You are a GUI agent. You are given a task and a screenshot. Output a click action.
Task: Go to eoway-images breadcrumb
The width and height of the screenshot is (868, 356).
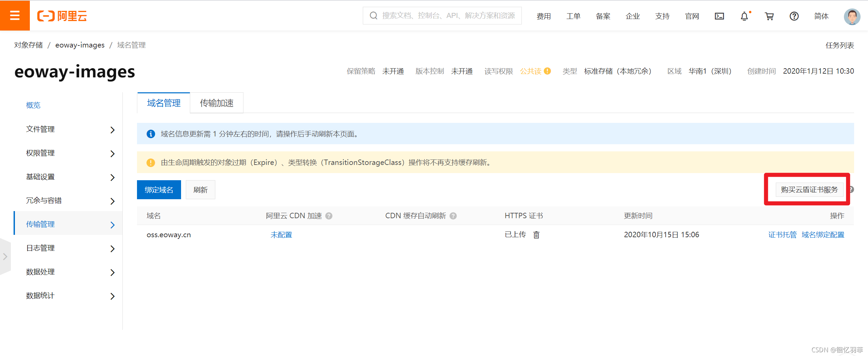pos(80,45)
